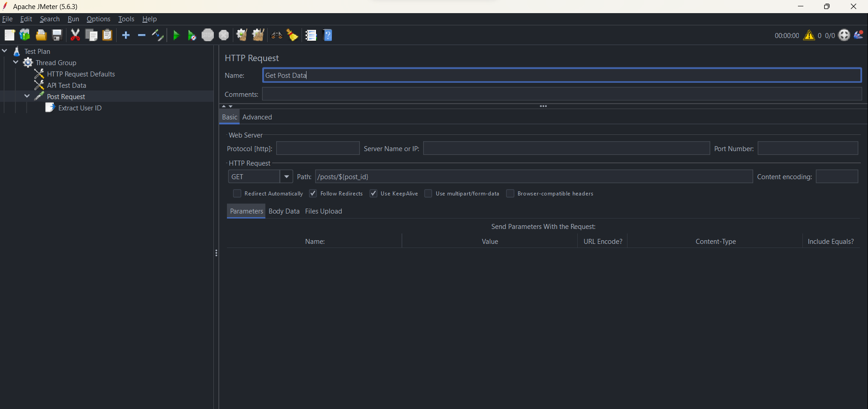
Task: Save the current test plan
Action: click(x=57, y=35)
